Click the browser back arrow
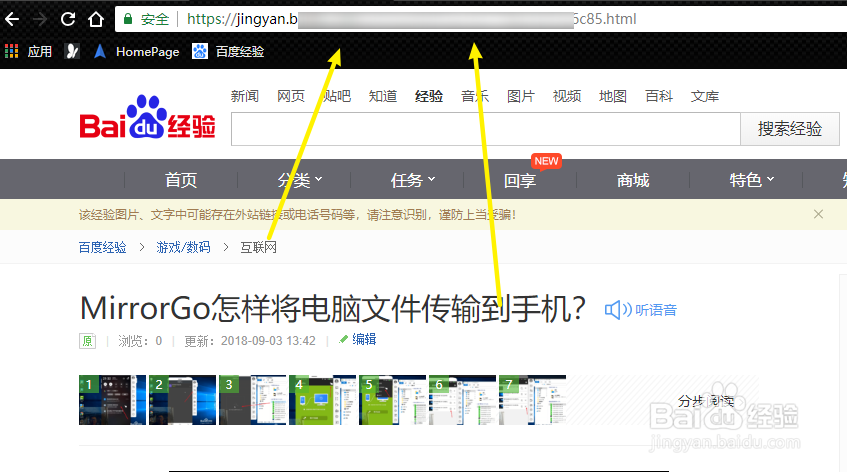Image resolution: width=847 pixels, height=472 pixels. click(12, 19)
